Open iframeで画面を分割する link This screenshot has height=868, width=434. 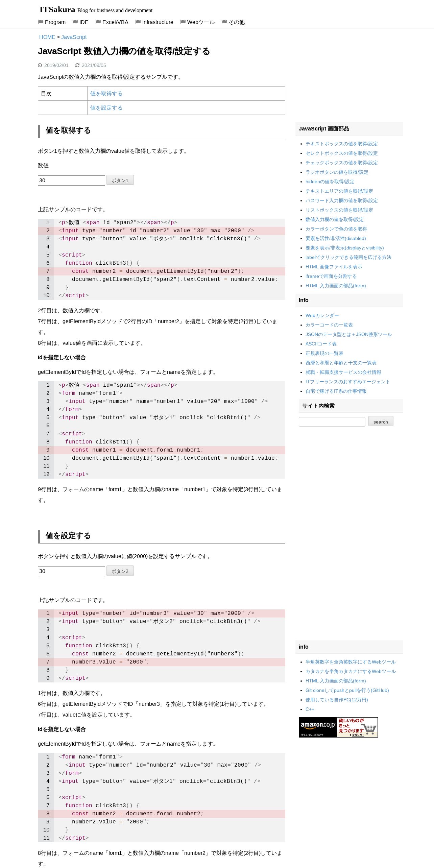(x=331, y=276)
